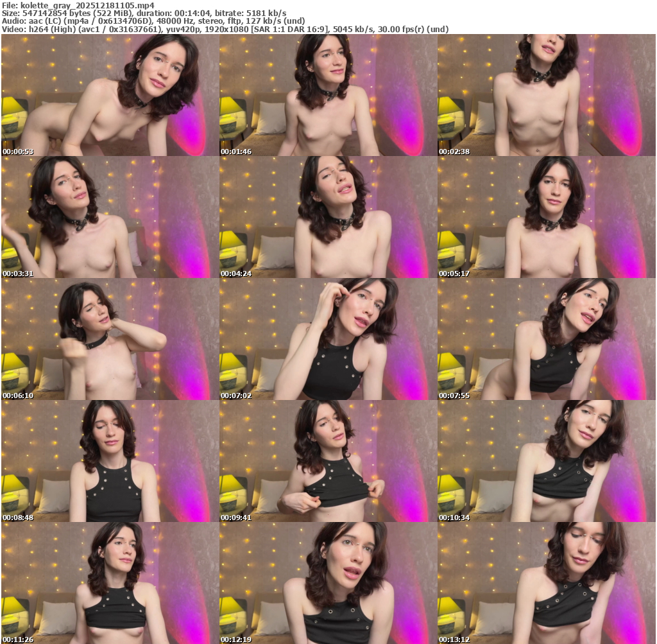The width and height of the screenshot is (657, 644).
Task: Pick the 00:07:02 thumbnail
Action: (x=328, y=339)
